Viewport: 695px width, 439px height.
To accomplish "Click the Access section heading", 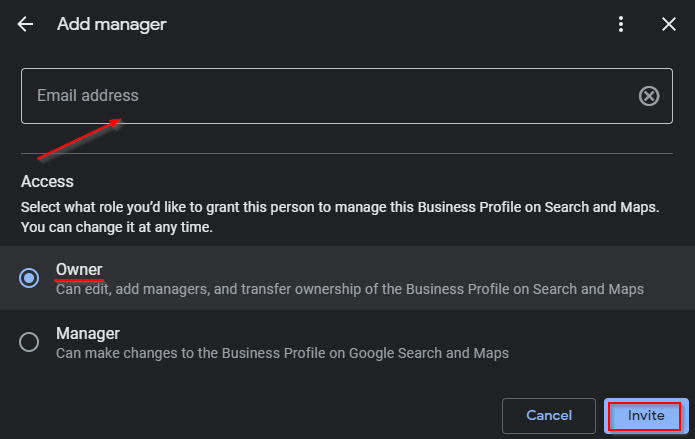I will click(x=48, y=182).
